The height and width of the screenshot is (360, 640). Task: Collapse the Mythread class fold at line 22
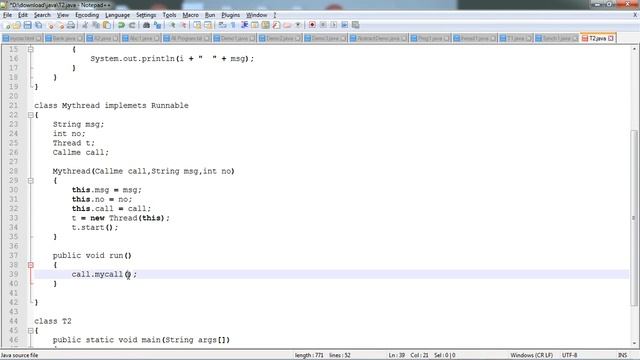pyautogui.click(x=31, y=115)
